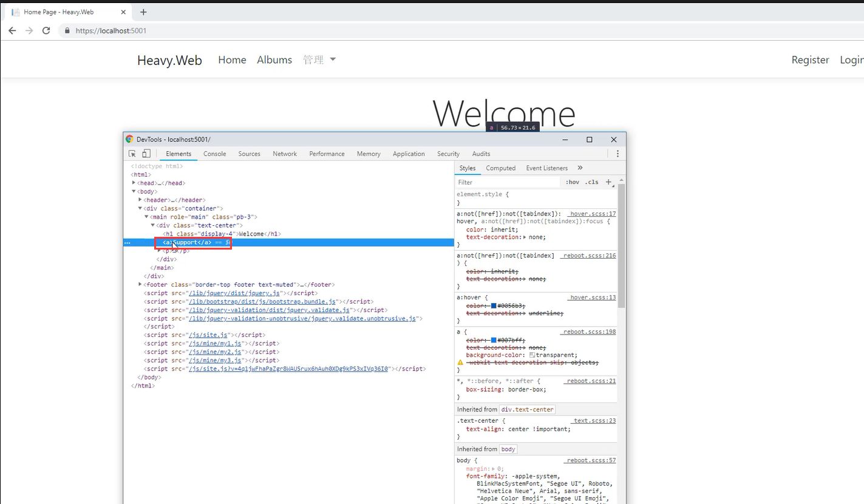Viewport: 864px width, 504px height.
Task: Switch to the Network tab
Action: coord(285,154)
